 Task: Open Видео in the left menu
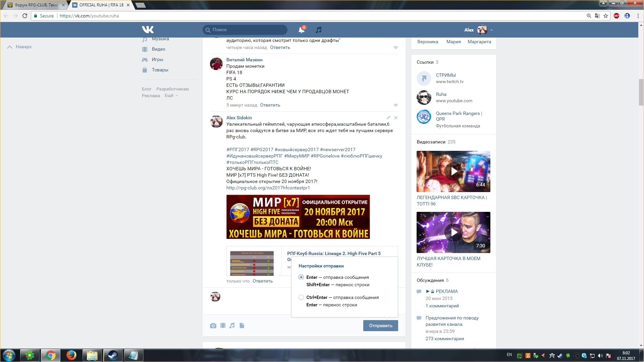coord(158,49)
